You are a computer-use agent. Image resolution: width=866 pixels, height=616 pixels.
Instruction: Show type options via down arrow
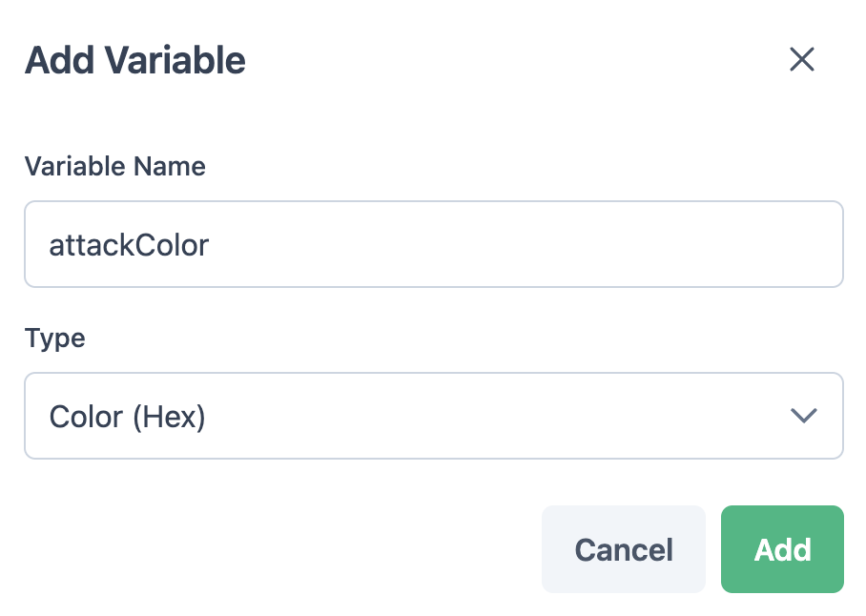click(804, 416)
